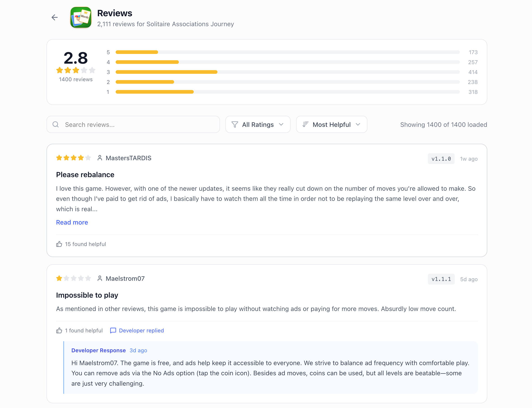Viewport: 532px width, 408px height.
Task: Click the filter icon next to All Ratings
Action: tap(235, 124)
